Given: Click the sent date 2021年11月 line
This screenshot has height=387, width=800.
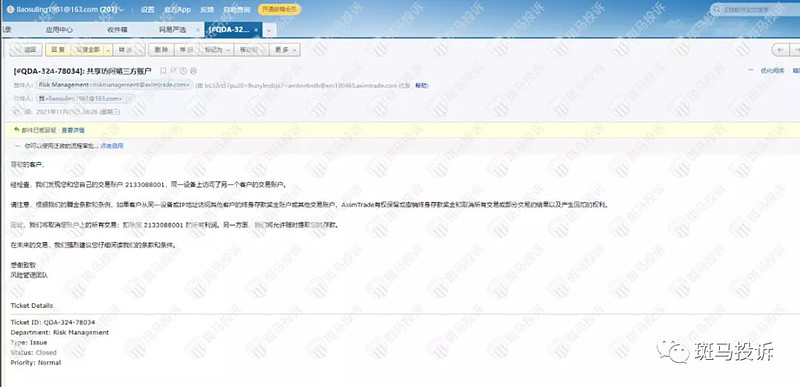Looking at the screenshot, I should [x=78, y=112].
